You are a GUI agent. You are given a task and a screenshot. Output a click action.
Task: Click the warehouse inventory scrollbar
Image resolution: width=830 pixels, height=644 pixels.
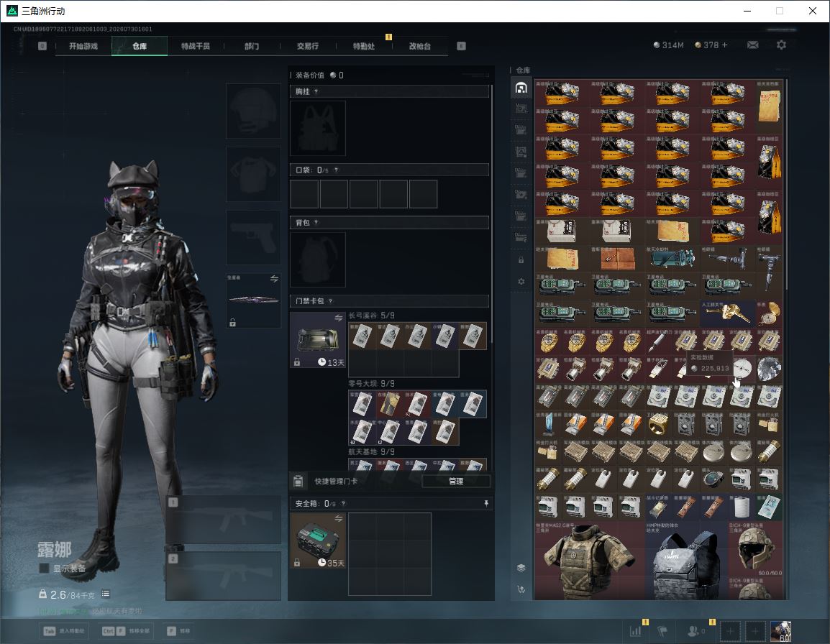coord(787,184)
